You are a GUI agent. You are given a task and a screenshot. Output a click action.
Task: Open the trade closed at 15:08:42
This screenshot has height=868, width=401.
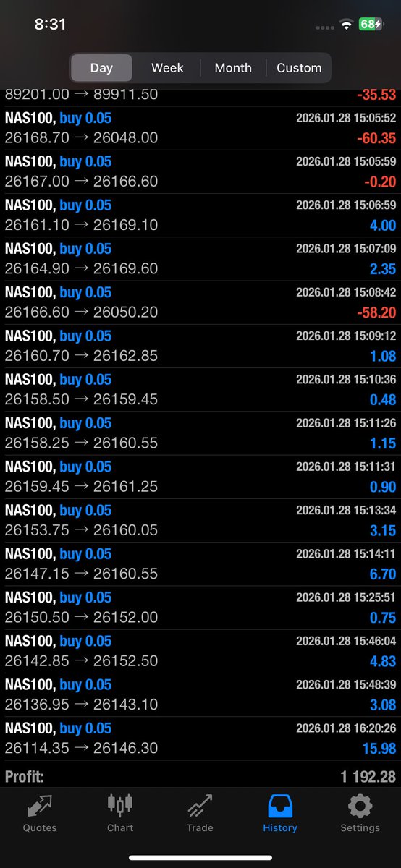(200, 302)
